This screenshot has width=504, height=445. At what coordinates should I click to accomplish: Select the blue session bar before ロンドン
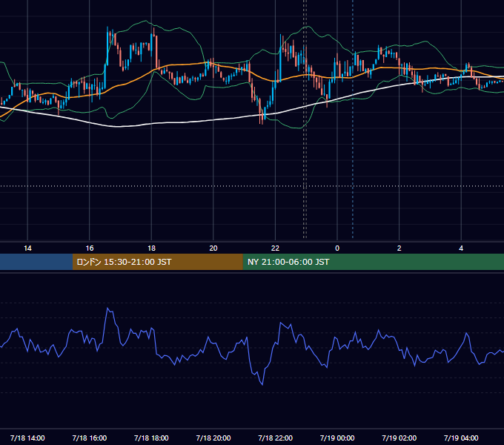[x=36, y=262]
